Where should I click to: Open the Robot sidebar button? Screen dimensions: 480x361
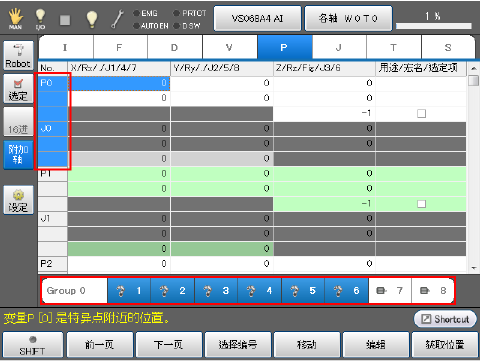[x=18, y=55]
